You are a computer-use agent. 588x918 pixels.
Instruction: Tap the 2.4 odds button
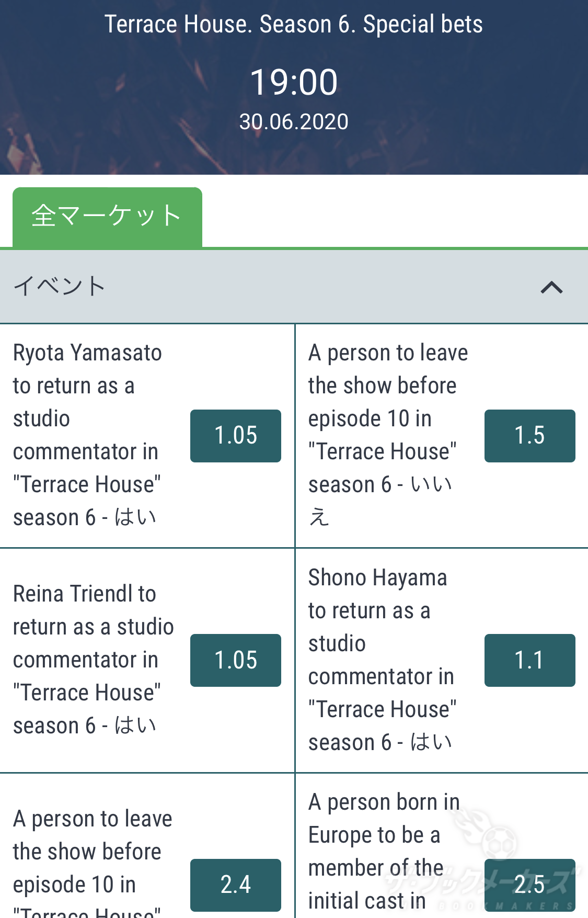coord(235,885)
